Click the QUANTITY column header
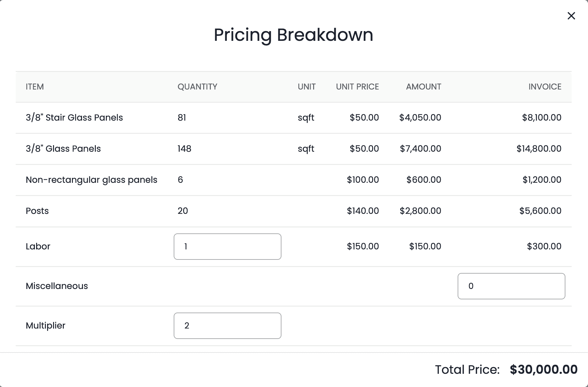 tap(197, 87)
